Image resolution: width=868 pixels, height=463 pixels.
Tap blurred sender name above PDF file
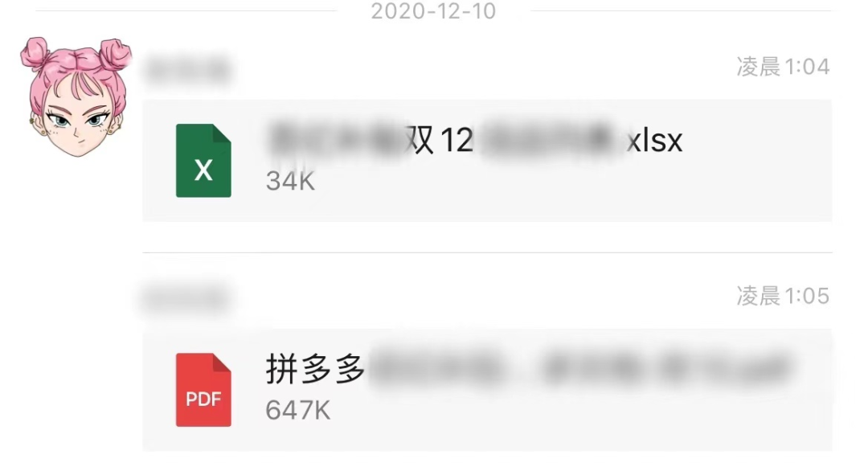(186, 298)
